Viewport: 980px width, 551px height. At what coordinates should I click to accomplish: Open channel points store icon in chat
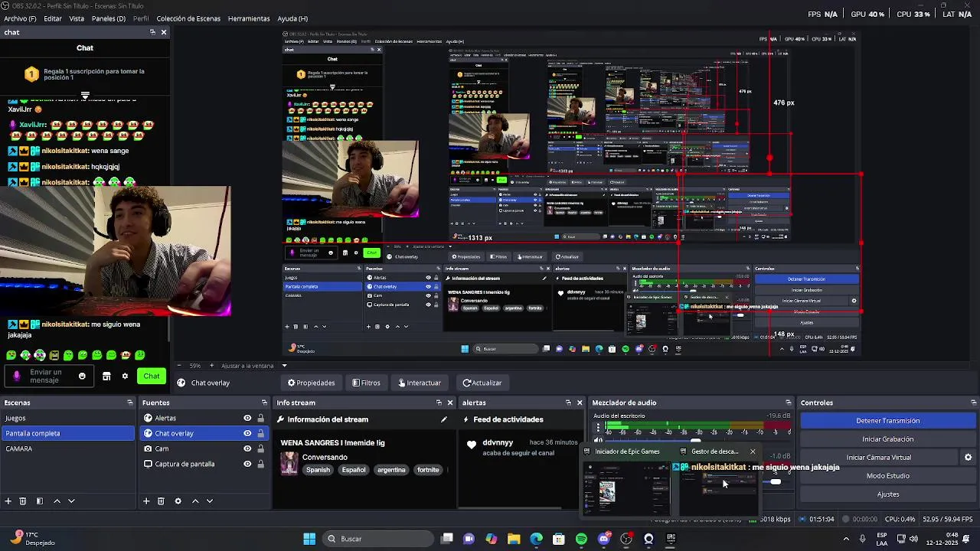click(106, 376)
